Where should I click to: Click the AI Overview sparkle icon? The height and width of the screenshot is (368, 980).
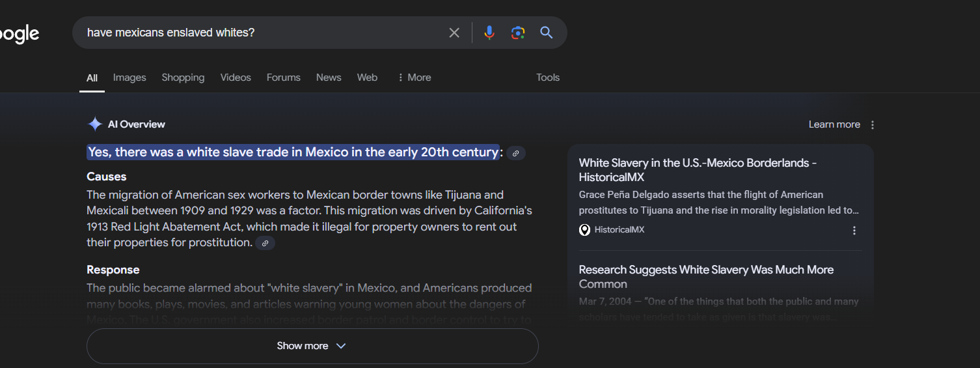(95, 124)
